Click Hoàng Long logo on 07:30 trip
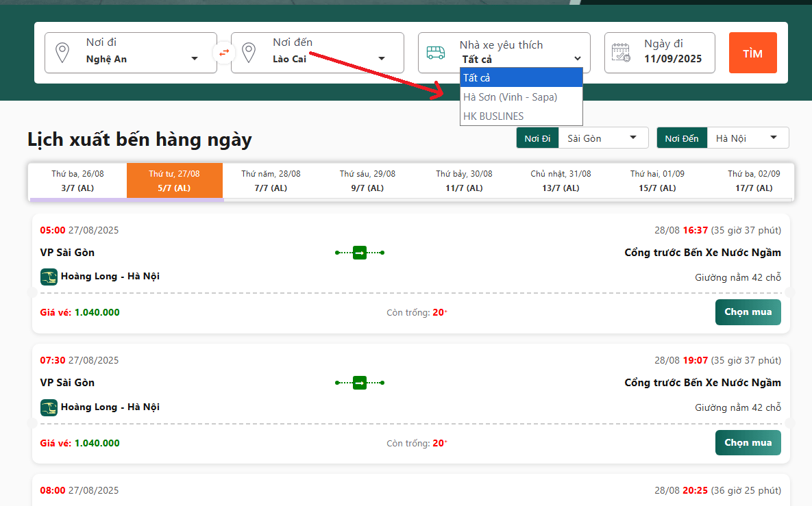Viewport: 812px width, 506px height. pos(49,407)
